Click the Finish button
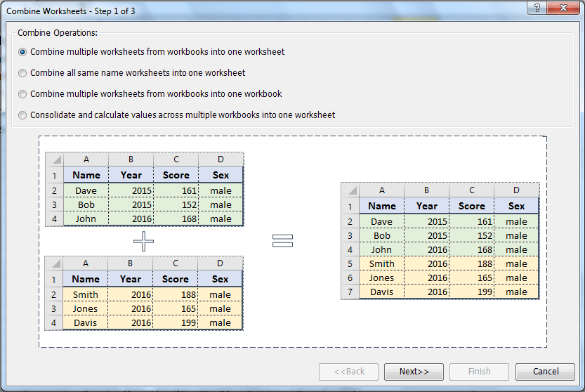The image size is (585, 392). 479,371
